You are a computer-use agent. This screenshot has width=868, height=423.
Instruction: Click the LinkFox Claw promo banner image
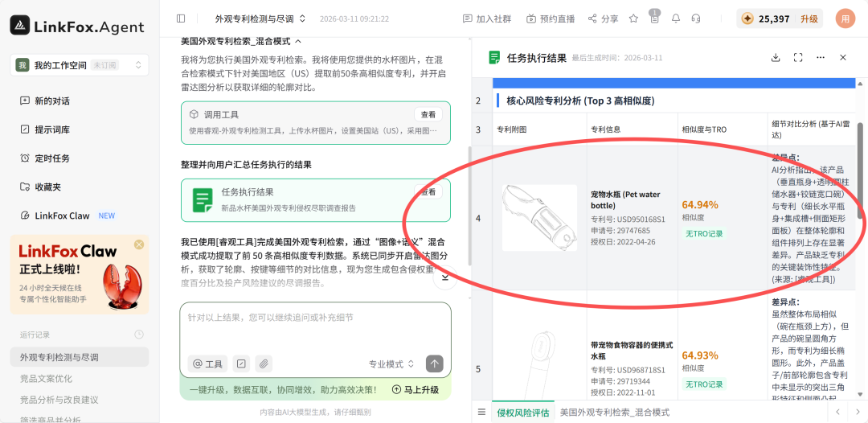(79, 274)
